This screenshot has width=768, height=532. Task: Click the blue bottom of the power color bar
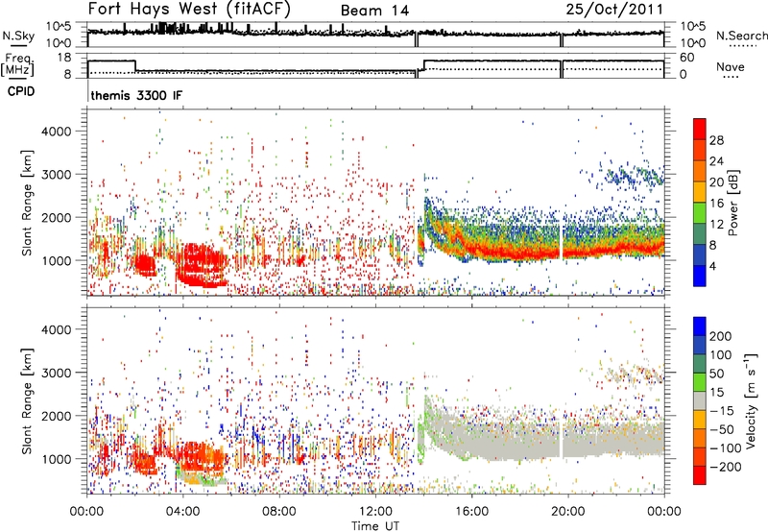point(700,276)
